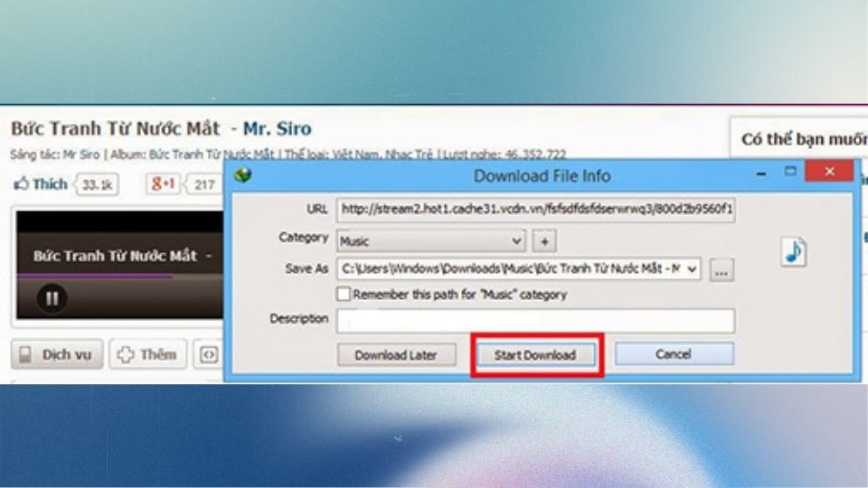Add new category with plus button

544,241
